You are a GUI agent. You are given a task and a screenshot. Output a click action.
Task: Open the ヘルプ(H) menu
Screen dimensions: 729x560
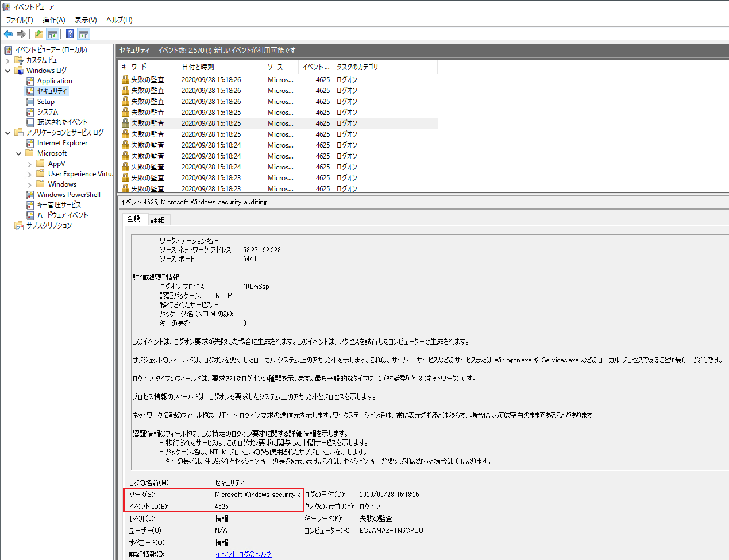[119, 20]
